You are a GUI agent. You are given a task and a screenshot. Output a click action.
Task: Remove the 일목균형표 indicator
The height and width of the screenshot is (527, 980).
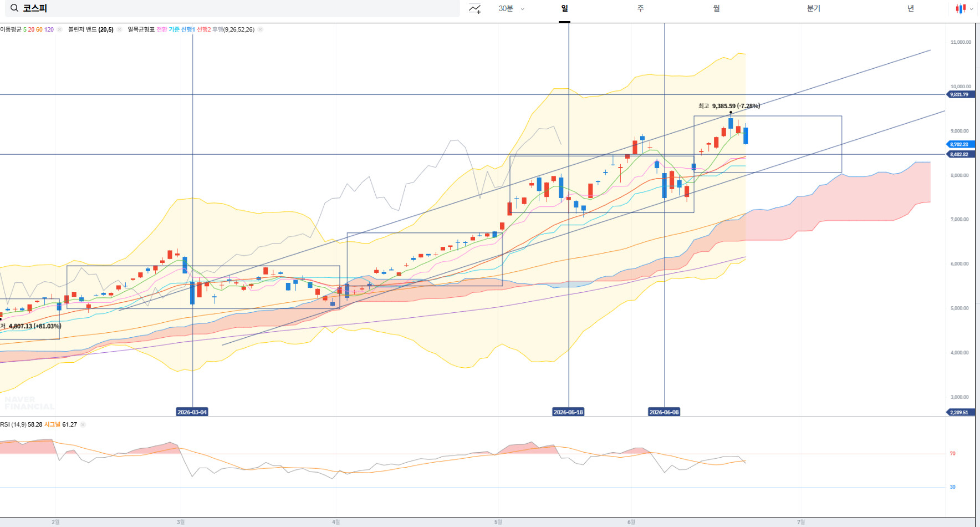coord(260,29)
